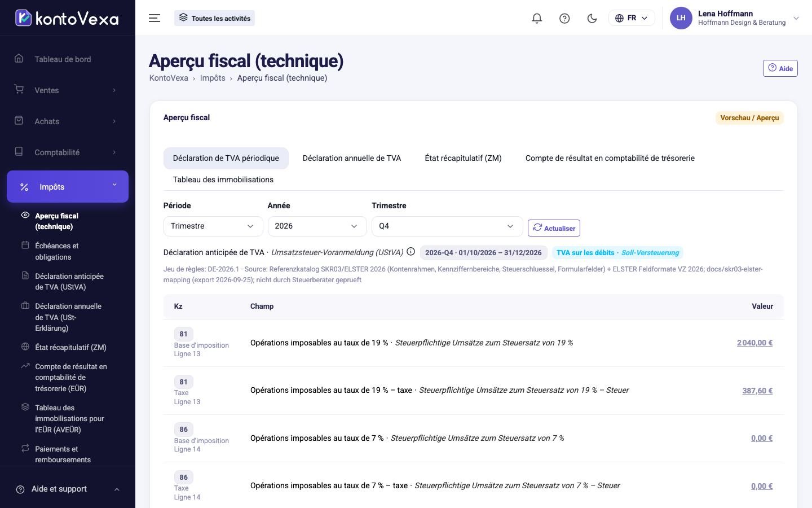Screen dimensions: 812x508
Task: Follow the Impôts breadcrumb link
Action: point(213,78)
